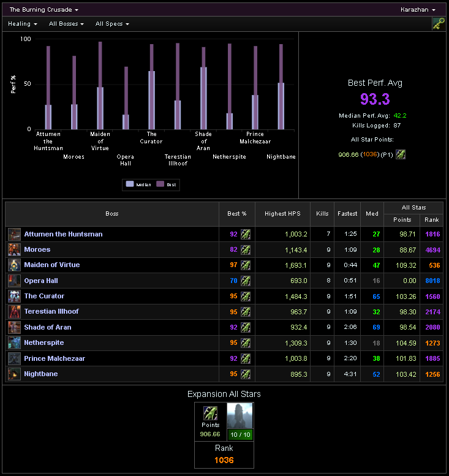Open the Terestian Illhoof link
Image resolution: width=449 pixels, height=476 pixels.
[51, 311]
